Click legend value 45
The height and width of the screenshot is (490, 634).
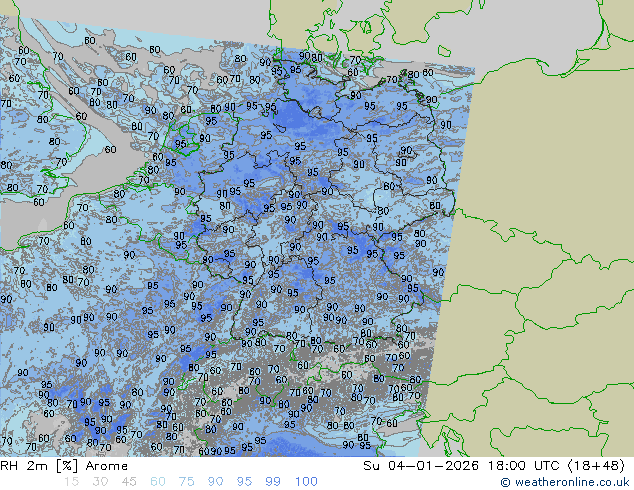pos(129,482)
